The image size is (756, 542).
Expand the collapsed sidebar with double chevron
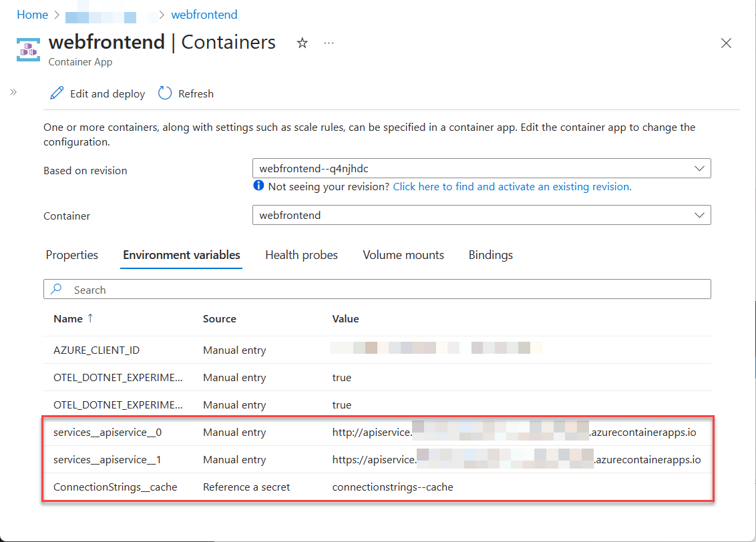(x=13, y=92)
